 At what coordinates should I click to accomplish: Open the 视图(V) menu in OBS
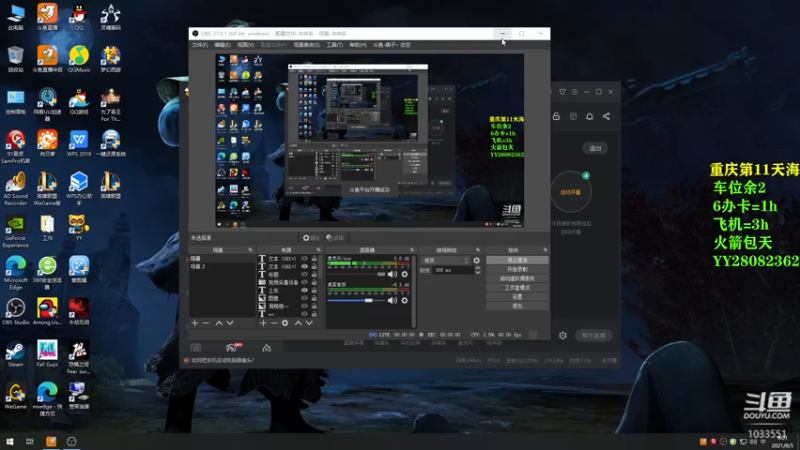(245, 45)
